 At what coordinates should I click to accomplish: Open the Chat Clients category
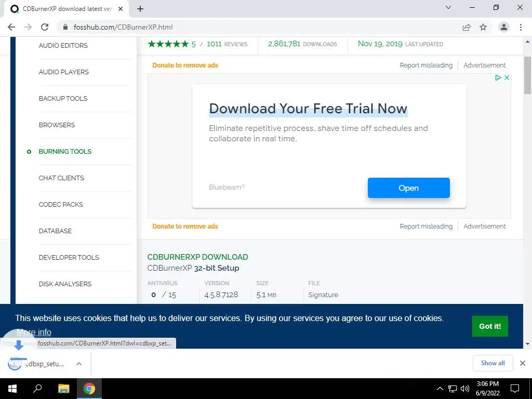pyautogui.click(x=61, y=178)
